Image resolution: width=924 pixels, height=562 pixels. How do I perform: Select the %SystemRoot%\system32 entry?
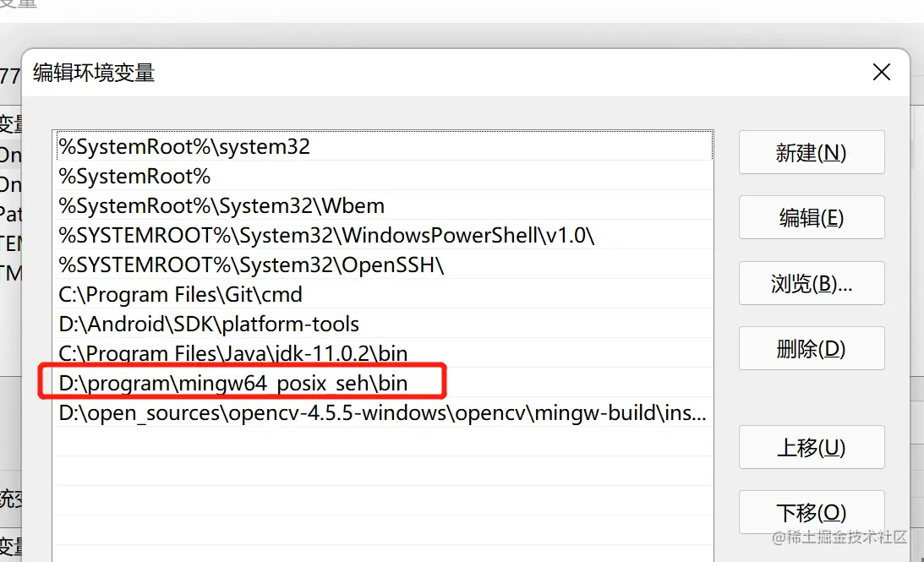[383, 146]
